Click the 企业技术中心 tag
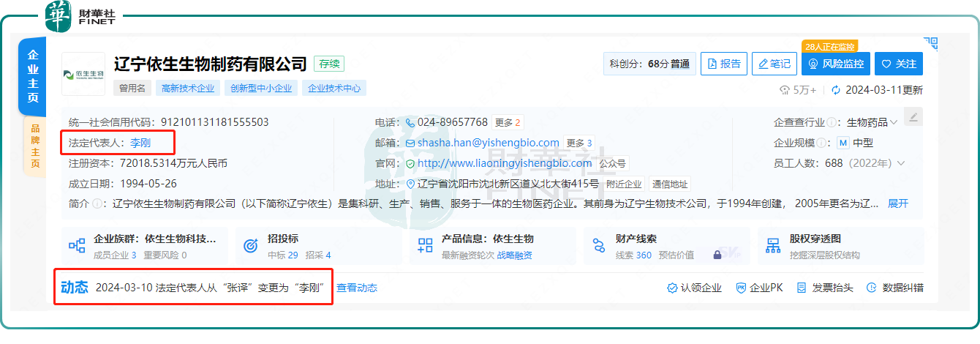The height and width of the screenshot is (344, 980). coord(333,88)
